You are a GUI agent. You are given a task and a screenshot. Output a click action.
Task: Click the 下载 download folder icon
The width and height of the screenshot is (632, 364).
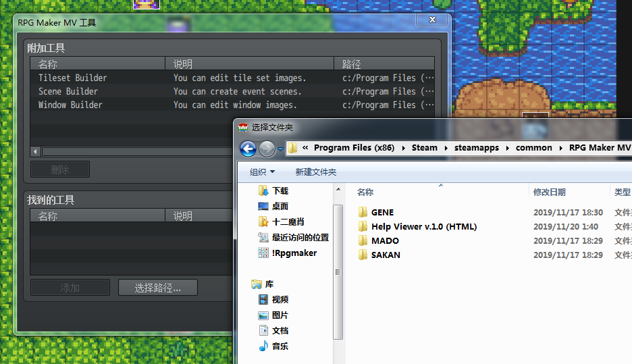coord(263,190)
